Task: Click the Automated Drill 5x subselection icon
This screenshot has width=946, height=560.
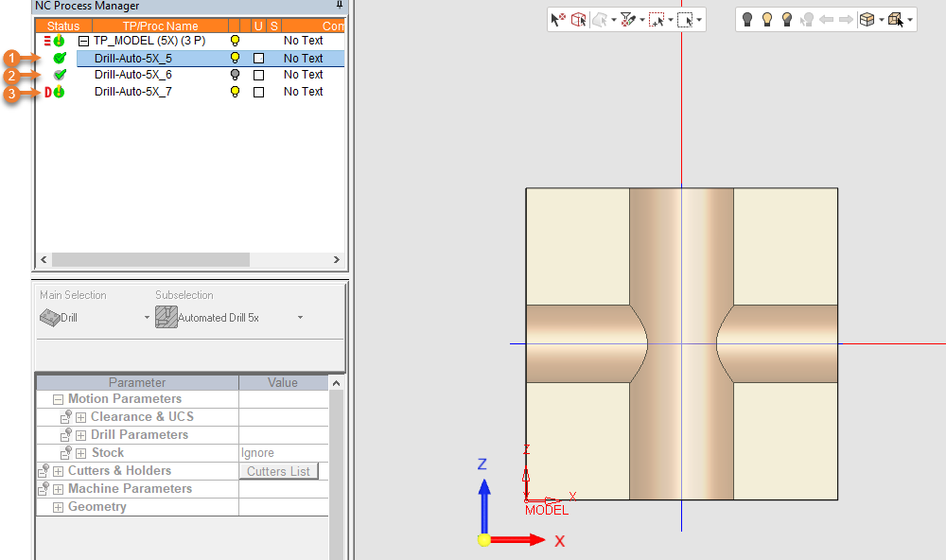Action: tap(166, 318)
